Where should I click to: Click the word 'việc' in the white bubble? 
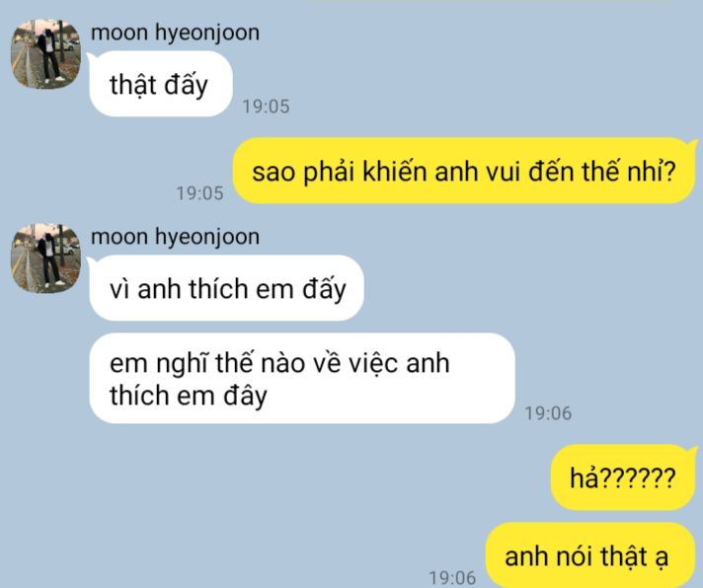pos(374,363)
